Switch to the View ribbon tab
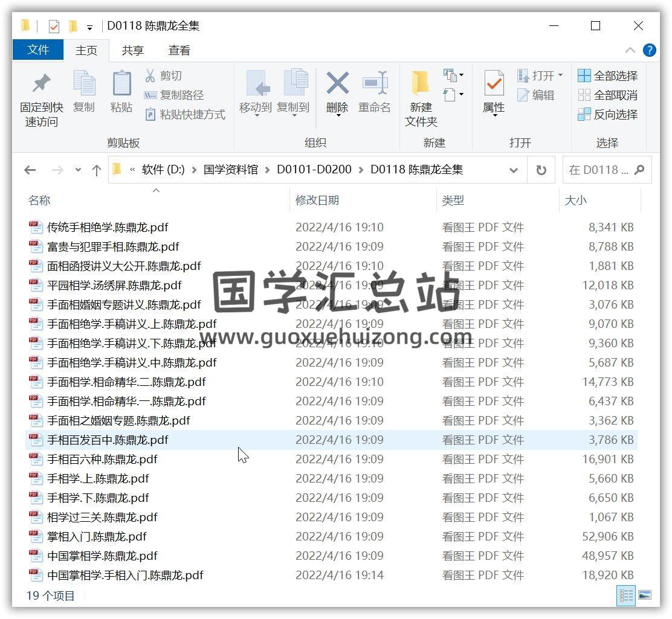This screenshot has width=672, height=619. coord(179,51)
